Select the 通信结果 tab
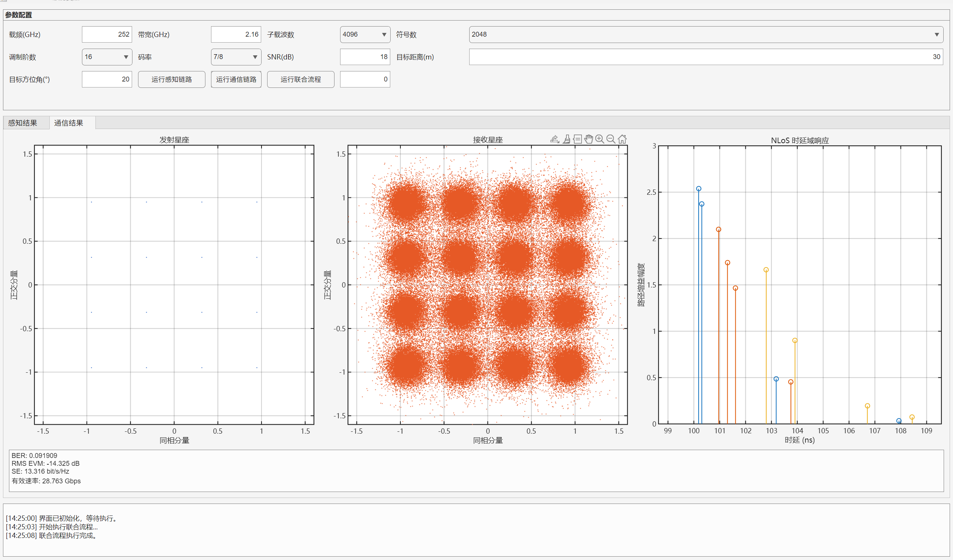 click(68, 123)
